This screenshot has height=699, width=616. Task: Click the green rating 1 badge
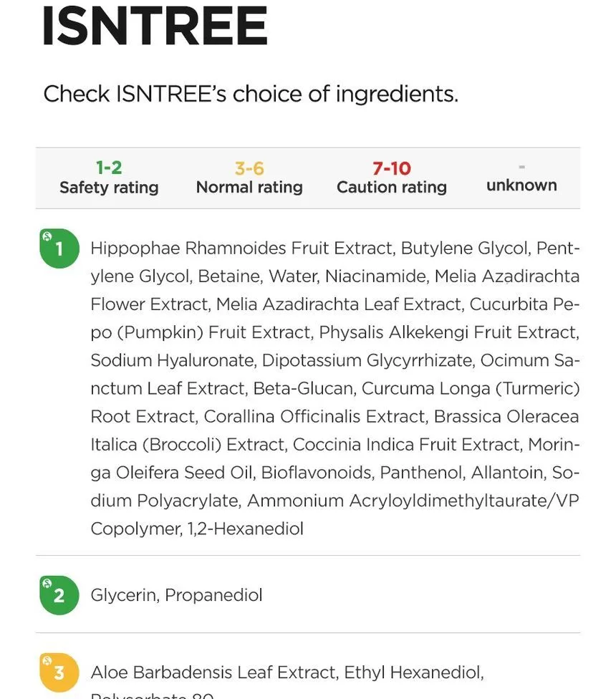pos(59,249)
